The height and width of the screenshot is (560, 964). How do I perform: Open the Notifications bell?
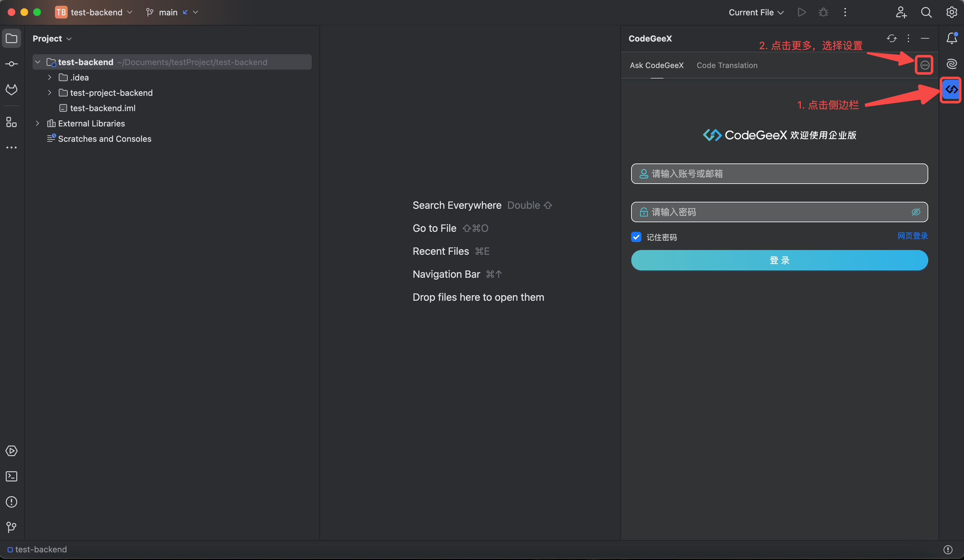click(x=952, y=38)
